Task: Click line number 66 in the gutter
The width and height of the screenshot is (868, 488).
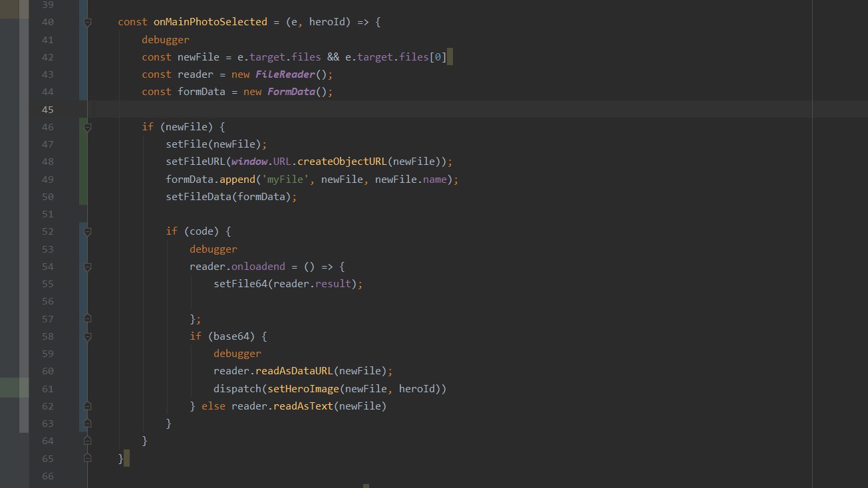Action: coord(47,475)
